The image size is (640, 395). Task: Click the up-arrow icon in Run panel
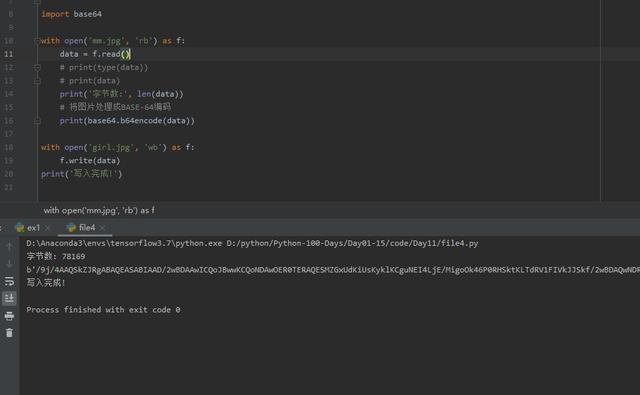point(9,246)
